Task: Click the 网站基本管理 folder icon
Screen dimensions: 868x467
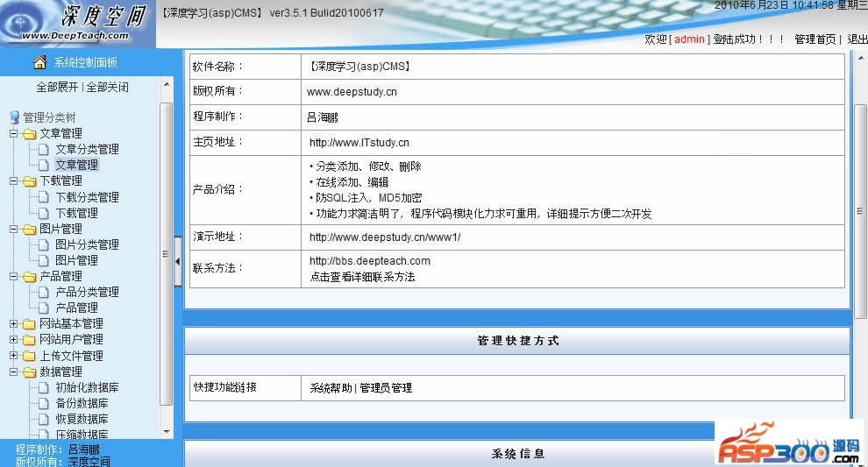Action: pyautogui.click(x=29, y=324)
